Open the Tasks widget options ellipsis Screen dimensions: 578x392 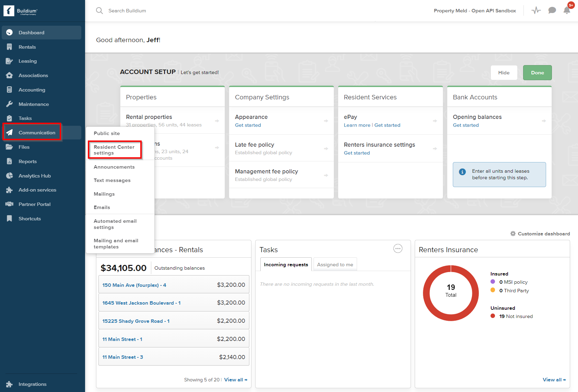coord(398,249)
